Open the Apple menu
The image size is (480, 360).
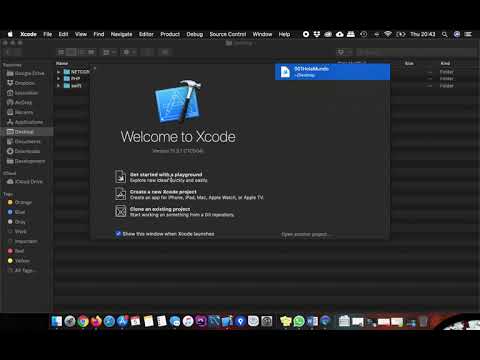click(10, 34)
